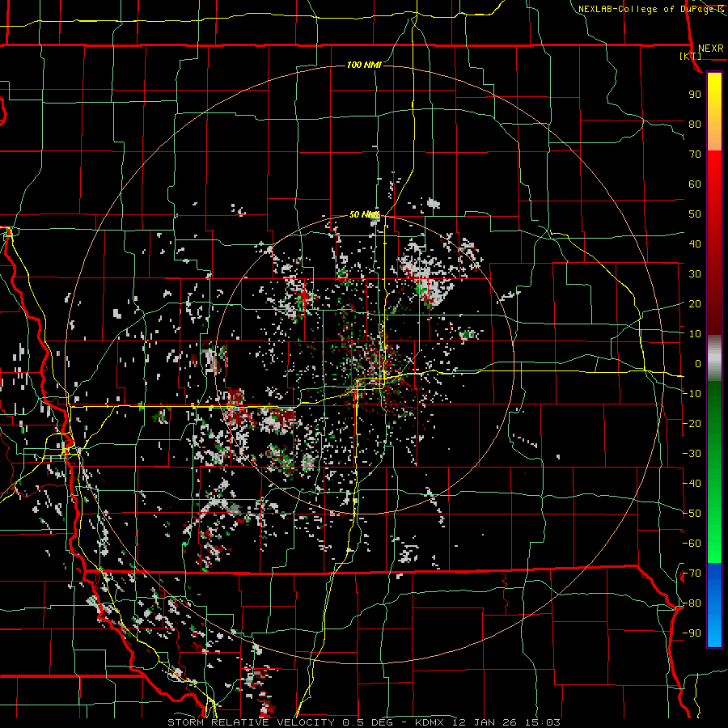This screenshot has width=728, height=728.
Task: Select the positive 50 velocity scale label
Action: tap(695, 214)
